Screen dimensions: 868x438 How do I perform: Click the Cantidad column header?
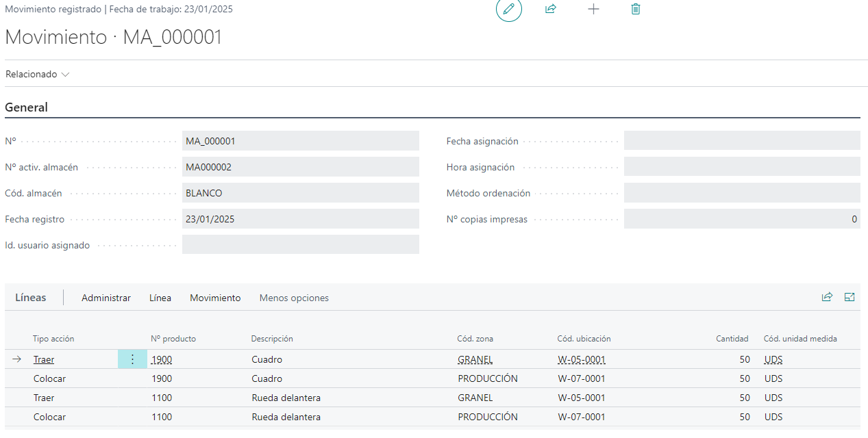tap(732, 339)
